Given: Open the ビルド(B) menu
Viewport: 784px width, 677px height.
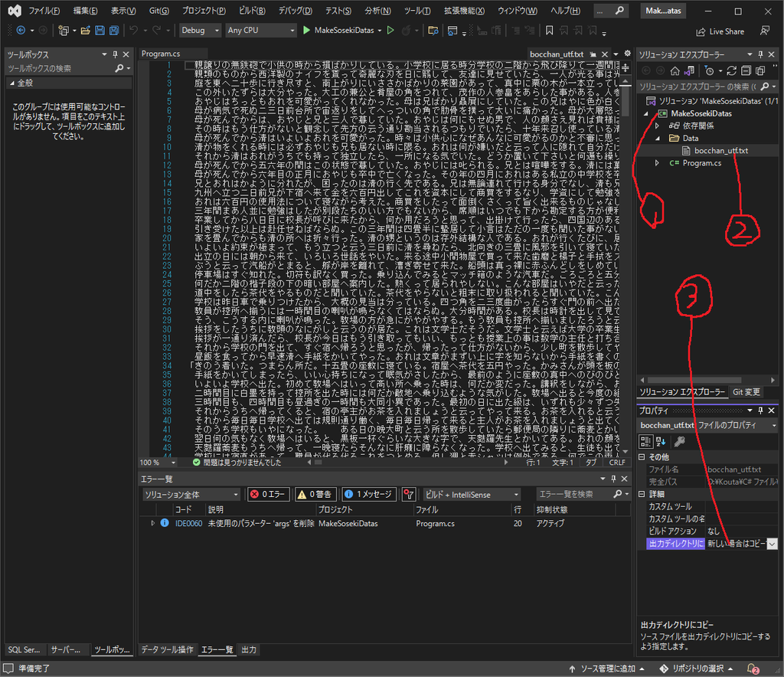Looking at the screenshot, I should pyautogui.click(x=250, y=11).
